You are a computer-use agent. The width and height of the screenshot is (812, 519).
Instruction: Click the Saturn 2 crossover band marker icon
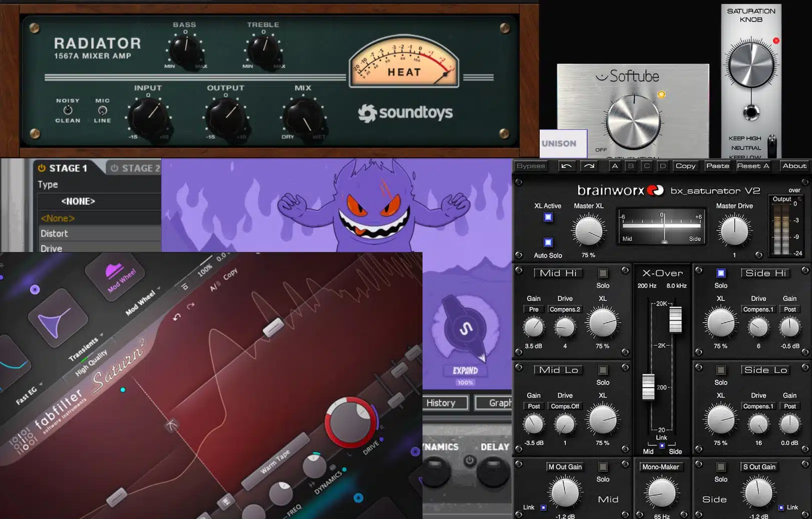click(172, 425)
